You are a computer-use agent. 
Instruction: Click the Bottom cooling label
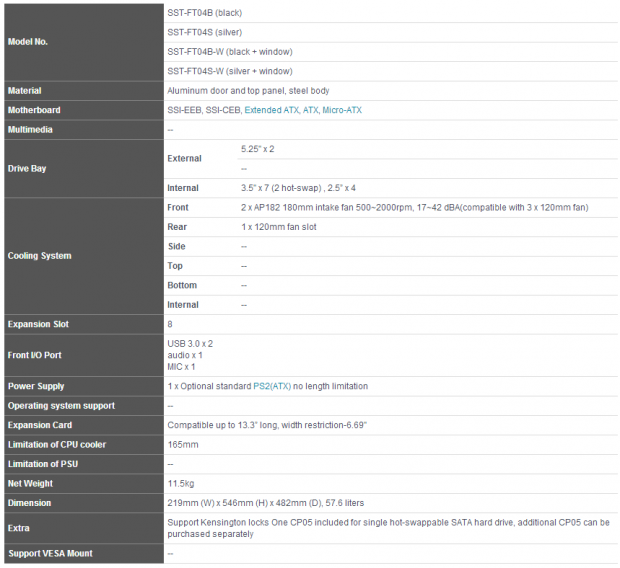tap(182, 285)
